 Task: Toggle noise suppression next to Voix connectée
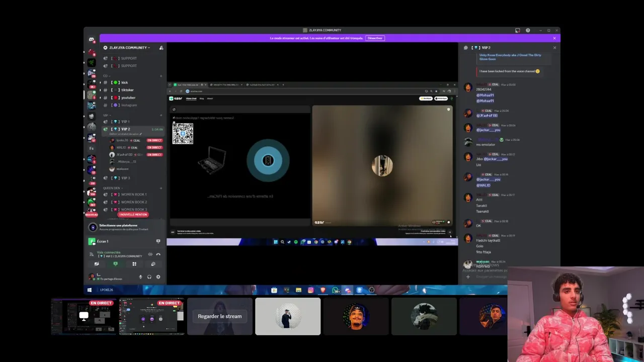click(x=150, y=254)
